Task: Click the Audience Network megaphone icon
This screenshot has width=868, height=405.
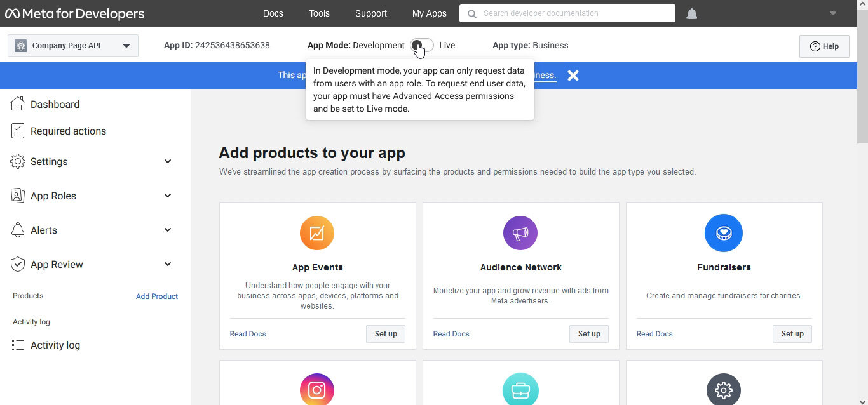Action: pyautogui.click(x=520, y=233)
